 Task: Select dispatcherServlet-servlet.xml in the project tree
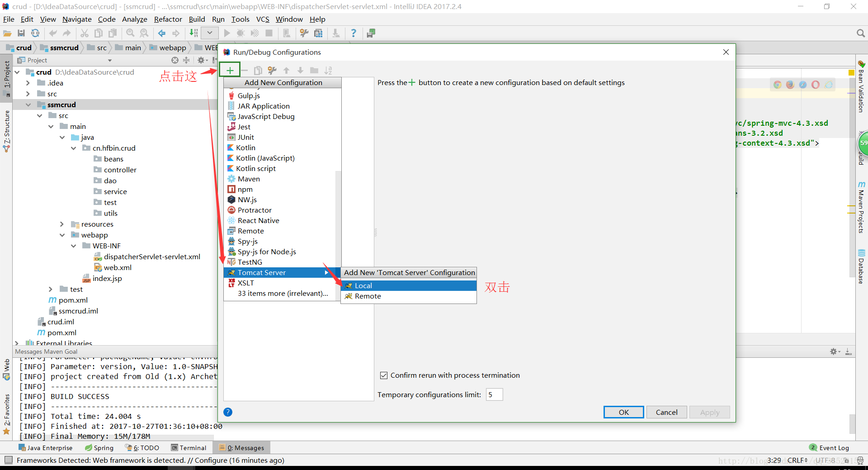147,256
